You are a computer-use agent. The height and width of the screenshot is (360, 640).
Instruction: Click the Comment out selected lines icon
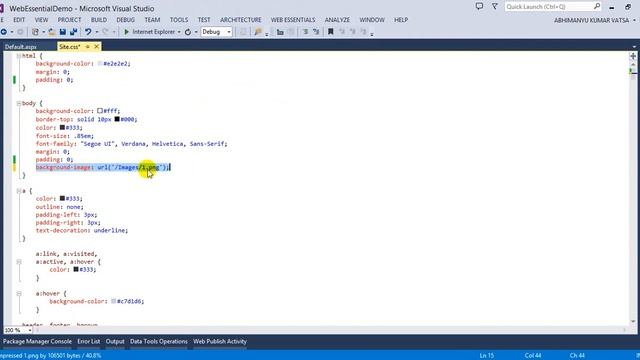305,32
